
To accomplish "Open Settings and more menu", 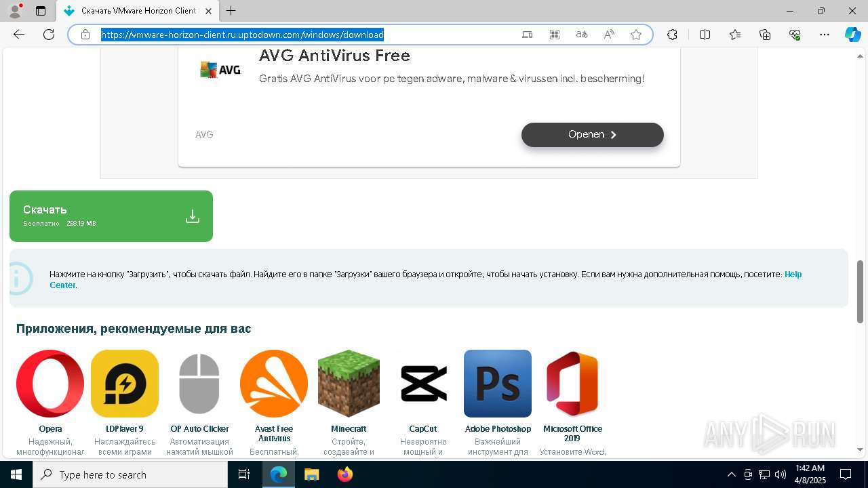I will tap(825, 35).
